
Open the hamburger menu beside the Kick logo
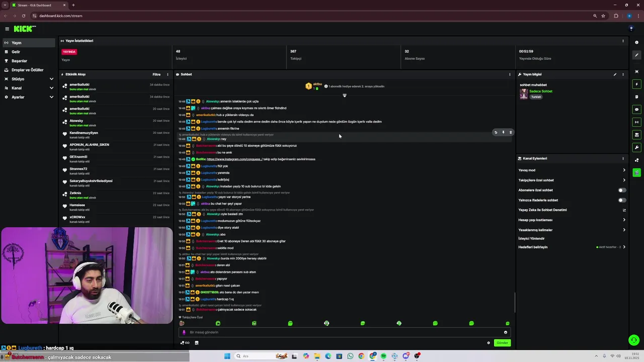[7, 29]
